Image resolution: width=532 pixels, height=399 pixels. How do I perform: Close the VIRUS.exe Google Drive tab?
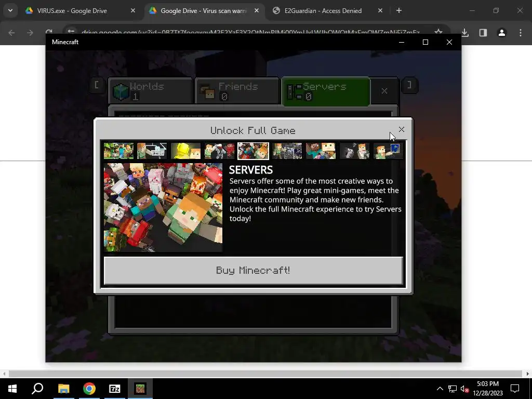click(133, 10)
